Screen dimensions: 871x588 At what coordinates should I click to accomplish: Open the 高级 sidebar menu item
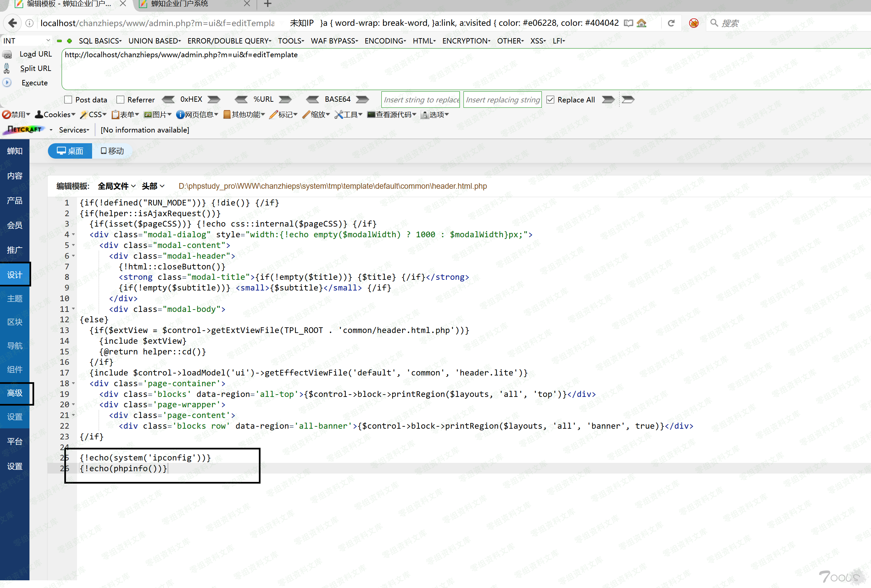tap(15, 393)
